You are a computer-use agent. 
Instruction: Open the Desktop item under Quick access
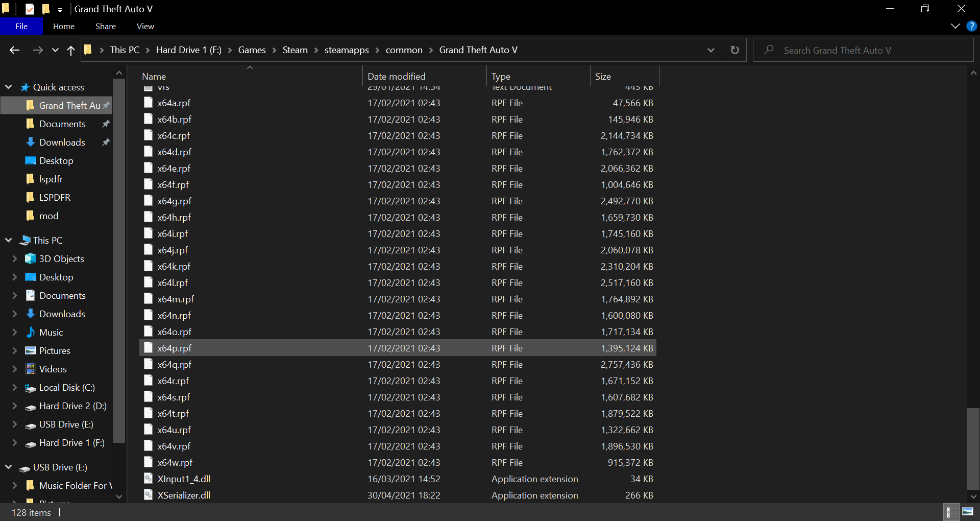(x=56, y=161)
